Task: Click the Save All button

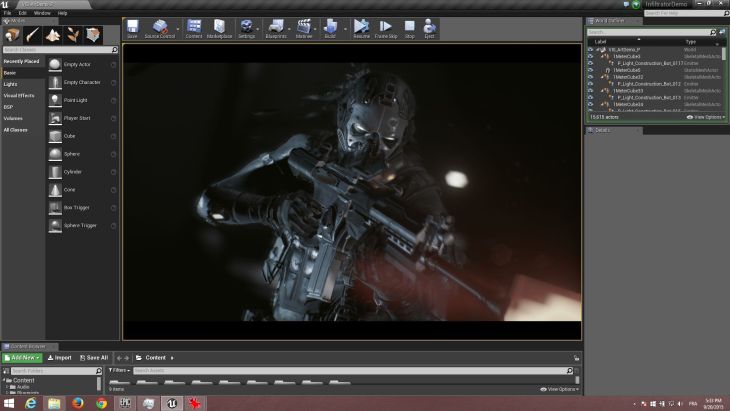Action: pos(94,358)
